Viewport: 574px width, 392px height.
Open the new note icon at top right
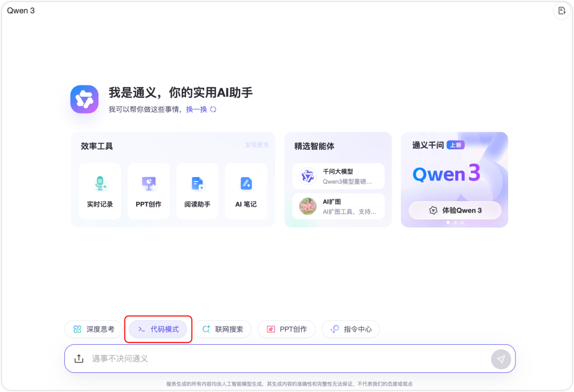[562, 11]
